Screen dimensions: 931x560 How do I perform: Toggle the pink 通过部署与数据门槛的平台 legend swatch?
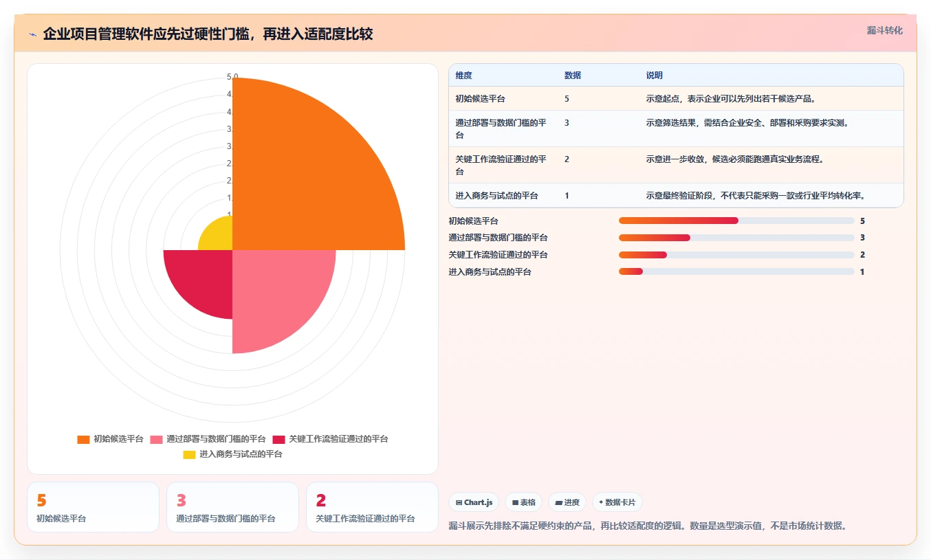tap(156, 439)
